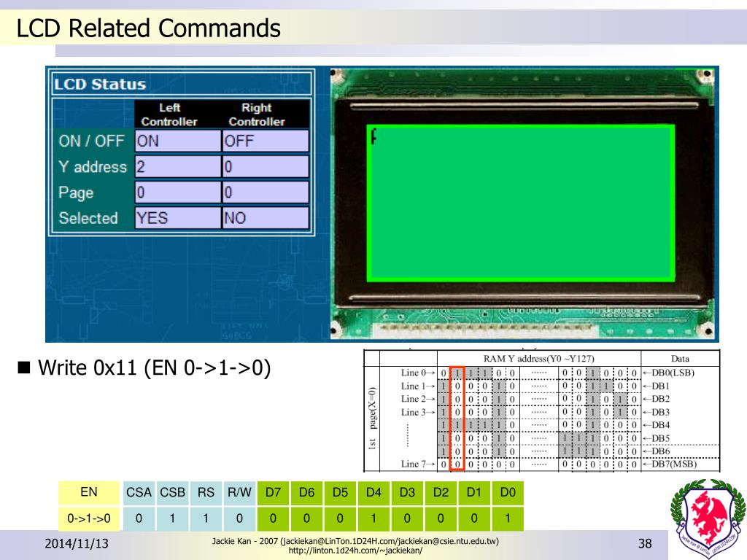
Task: Select the 'LCD Related Commands' slide title
Action: point(148,28)
